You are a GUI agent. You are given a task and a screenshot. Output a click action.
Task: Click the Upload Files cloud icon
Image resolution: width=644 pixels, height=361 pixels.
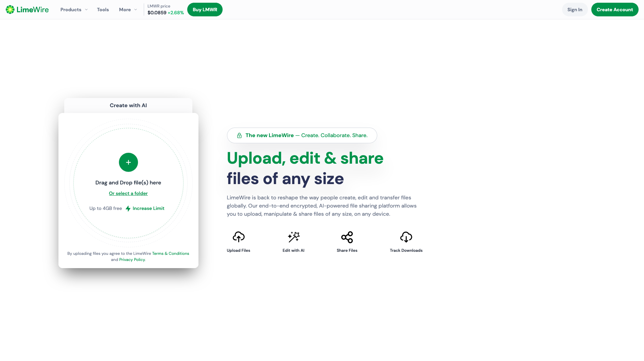coord(239,237)
